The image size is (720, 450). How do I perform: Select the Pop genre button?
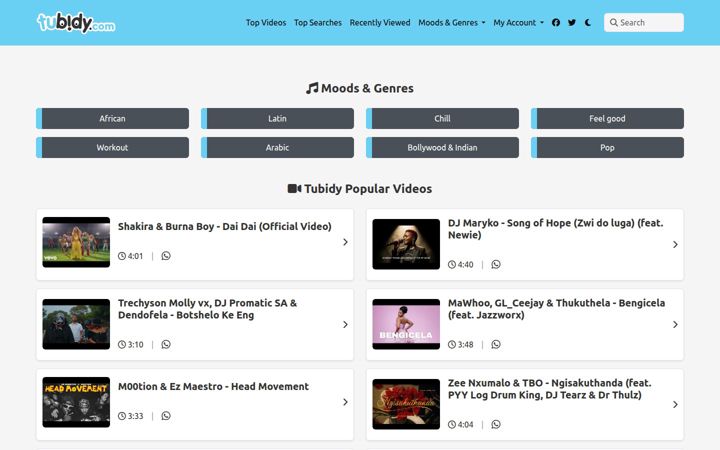(x=607, y=147)
